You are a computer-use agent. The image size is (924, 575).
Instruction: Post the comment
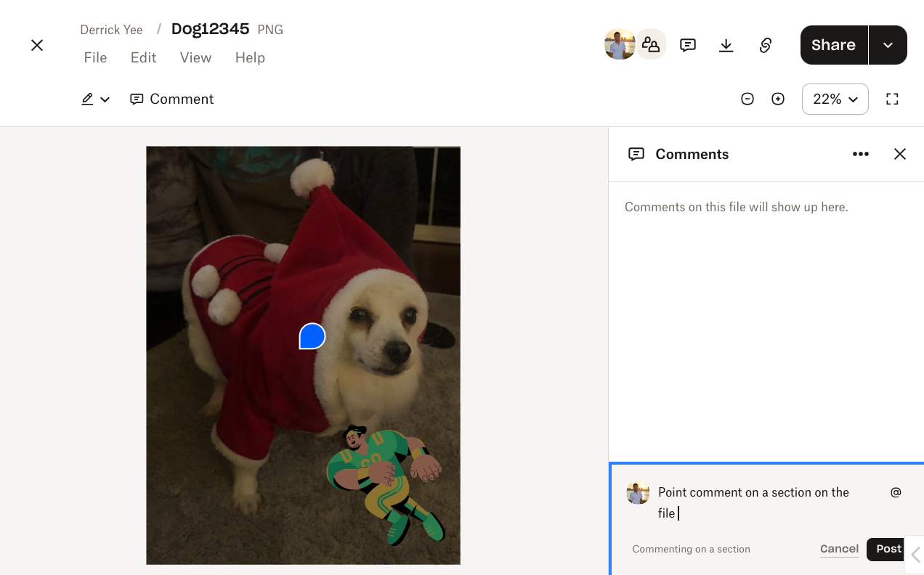(x=888, y=549)
